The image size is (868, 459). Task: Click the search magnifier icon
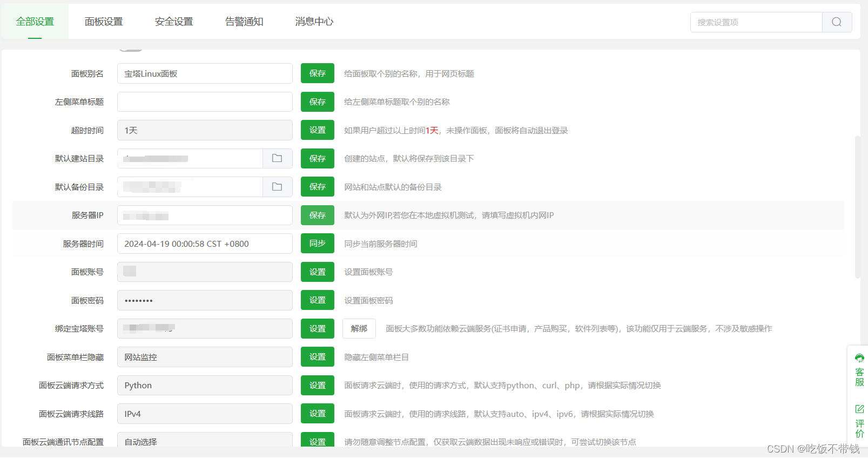point(837,22)
